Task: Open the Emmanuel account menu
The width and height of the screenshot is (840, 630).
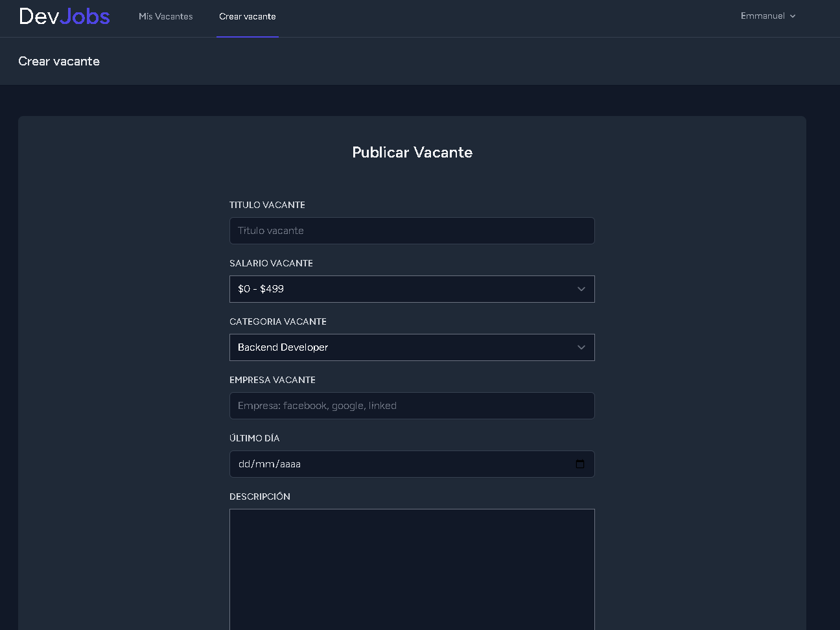Action: (x=767, y=16)
